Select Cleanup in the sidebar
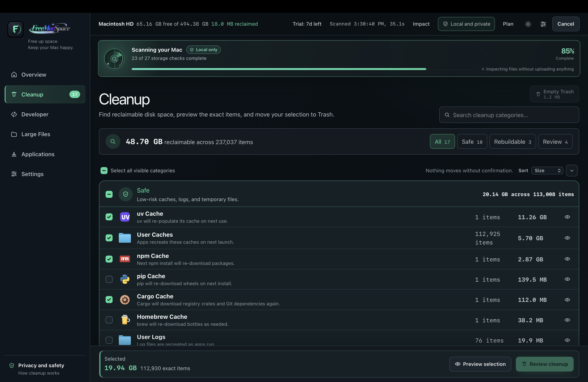 (x=45, y=94)
